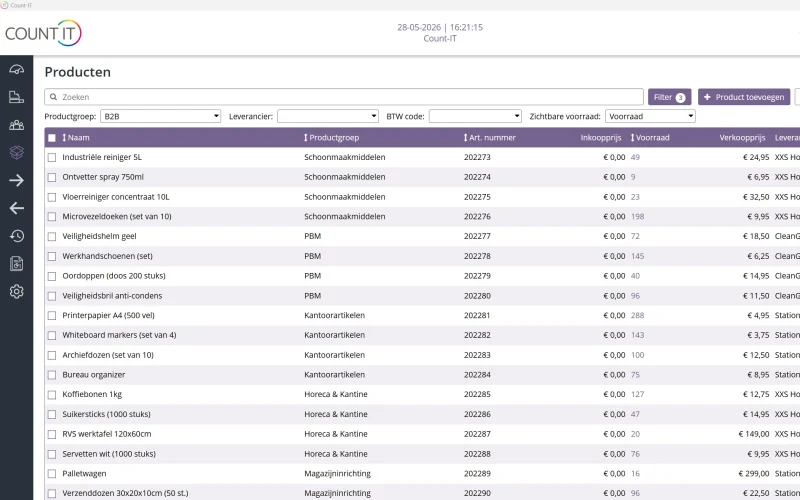Click the Producten page heading

coord(78,72)
